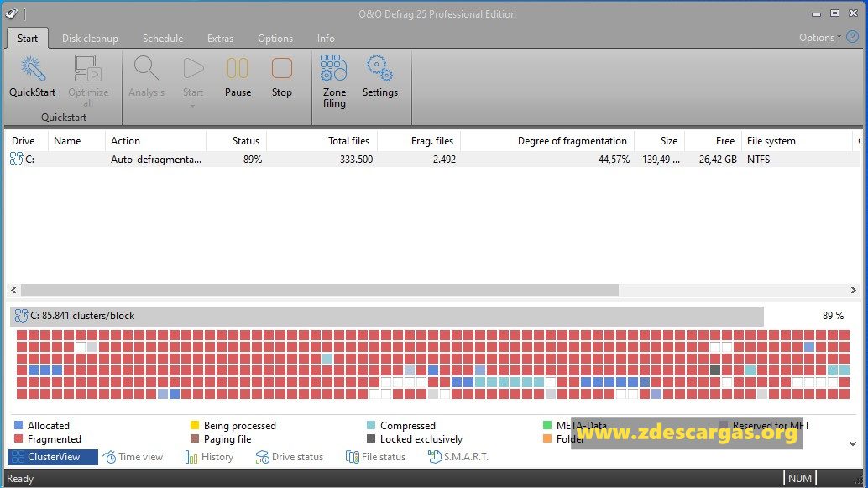This screenshot has height=488, width=868.
Task: Open the Start ribbon tab
Action: click(27, 39)
